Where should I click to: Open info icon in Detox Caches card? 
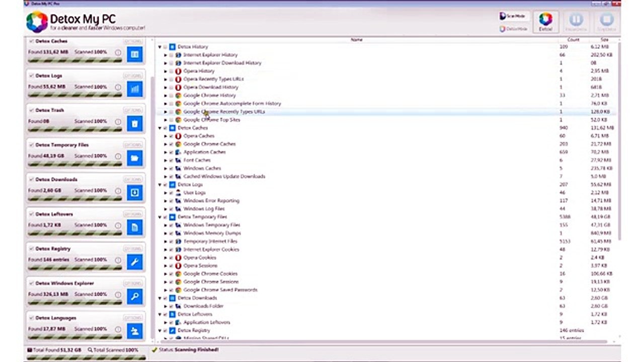pyautogui.click(x=118, y=52)
